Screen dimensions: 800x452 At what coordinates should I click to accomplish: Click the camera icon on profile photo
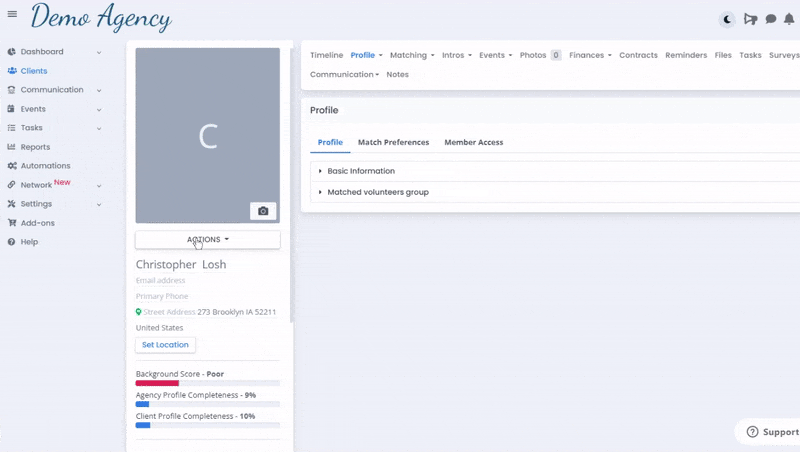click(x=263, y=211)
